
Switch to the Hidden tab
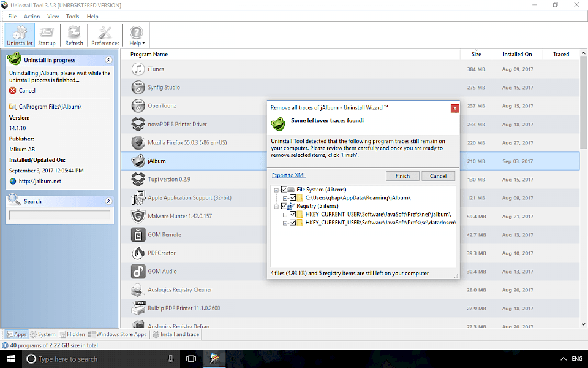click(x=72, y=334)
